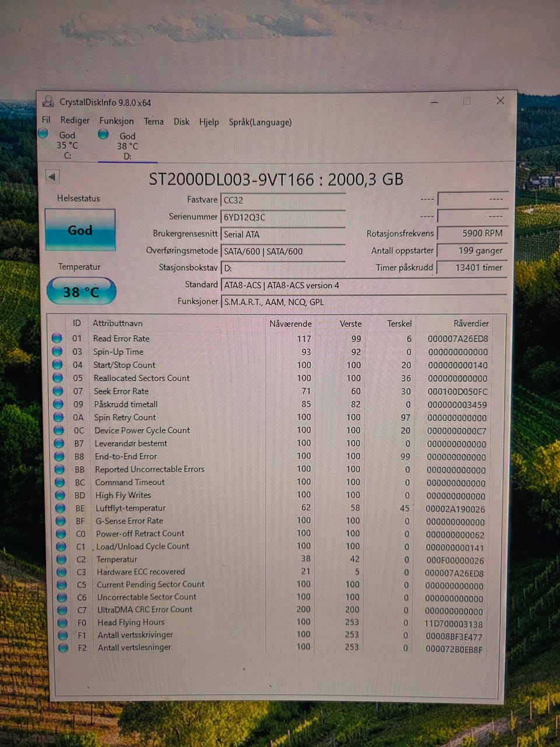Image resolution: width=560 pixels, height=747 pixels.
Task: Close the CrystalDiskInfo window
Action: click(500, 100)
